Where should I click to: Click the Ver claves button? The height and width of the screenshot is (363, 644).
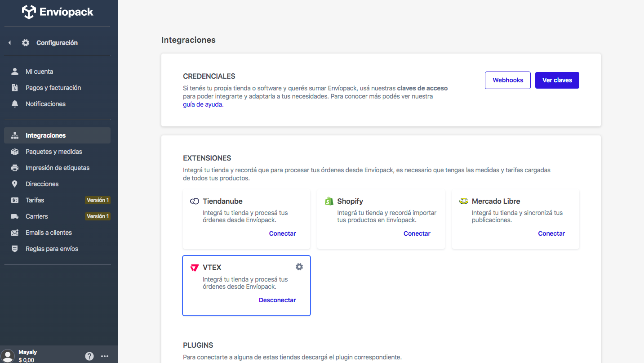click(557, 80)
